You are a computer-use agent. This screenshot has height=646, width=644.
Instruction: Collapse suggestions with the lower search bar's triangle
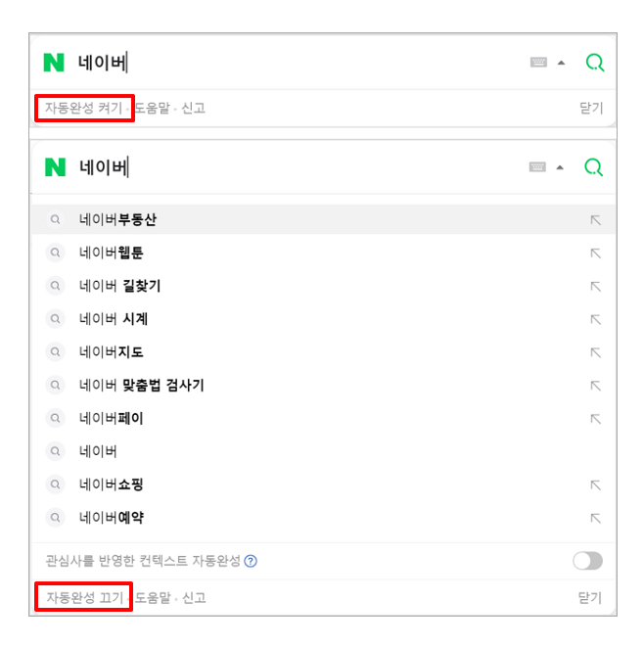(x=560, y=167)
